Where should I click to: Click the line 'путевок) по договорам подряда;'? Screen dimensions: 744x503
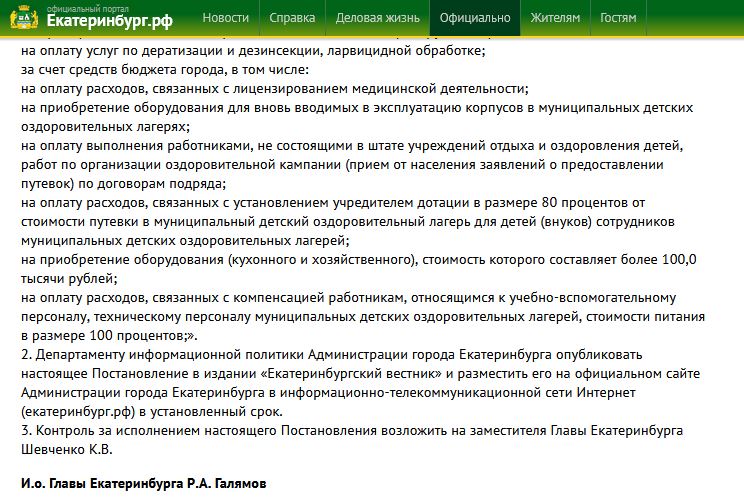tap(123, 184)
